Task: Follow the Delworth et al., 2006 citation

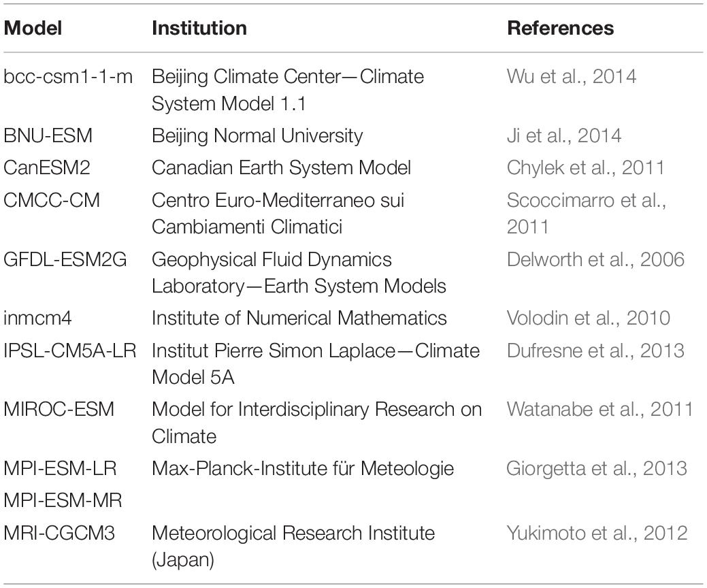Action: click(595, 259)
